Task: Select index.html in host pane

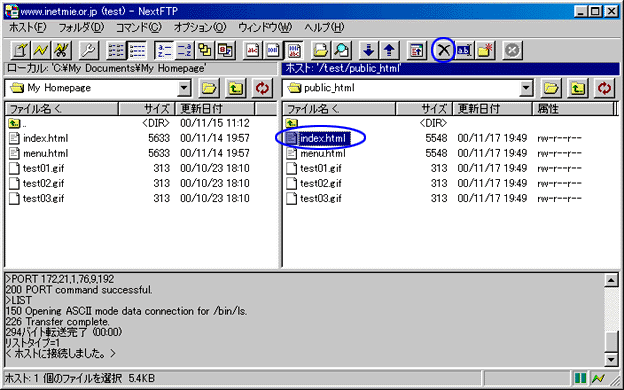Action: pyautogui.click(x=318, y=138)
